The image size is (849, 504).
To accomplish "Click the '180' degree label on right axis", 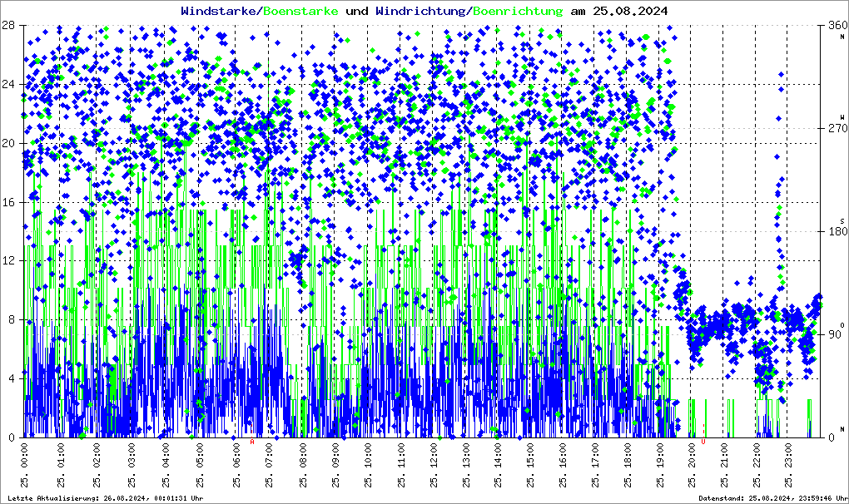I will [837, 232].
